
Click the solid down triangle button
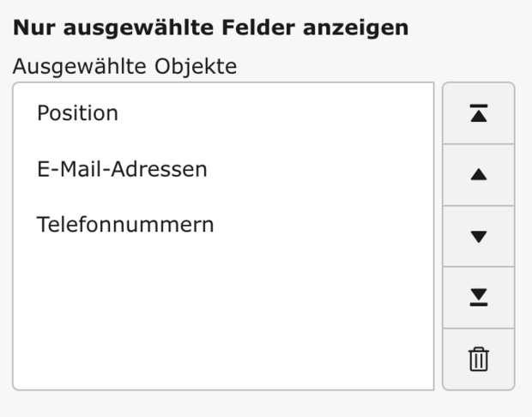tap(478, 236)
